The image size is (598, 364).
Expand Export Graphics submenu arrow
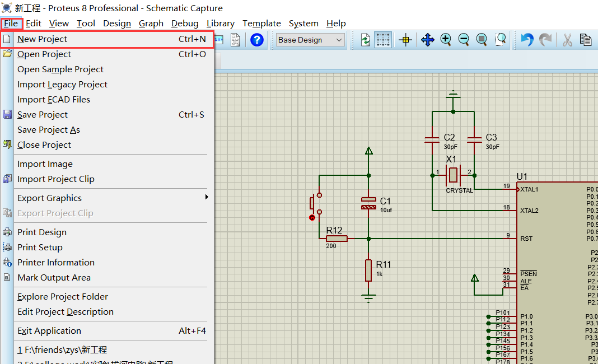click(x=207, y=197)
